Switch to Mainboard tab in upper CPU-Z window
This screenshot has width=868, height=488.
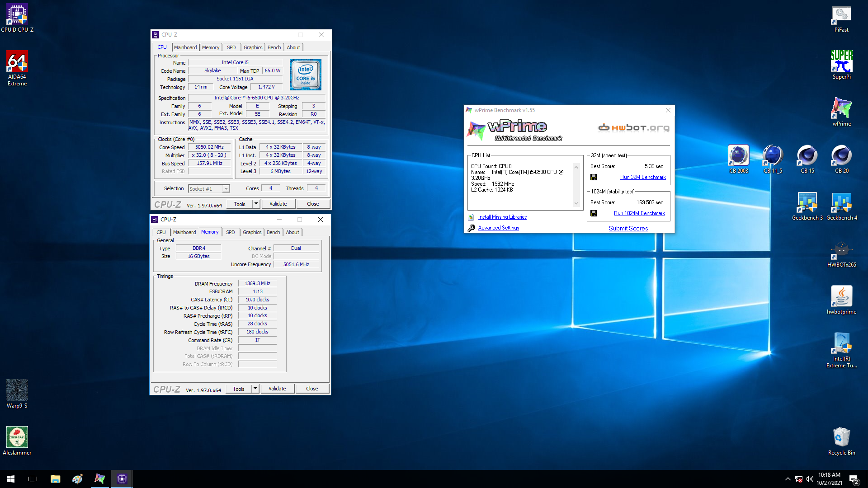(185, 47)
